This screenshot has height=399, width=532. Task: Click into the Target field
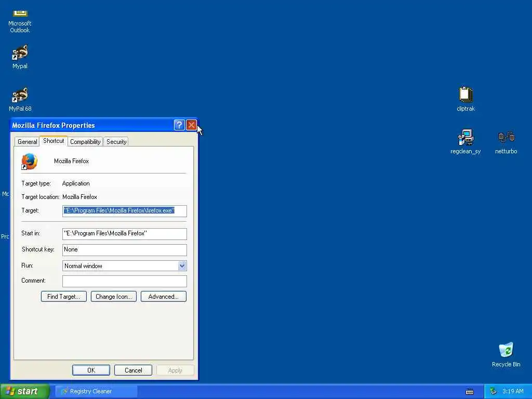(125, 211)
